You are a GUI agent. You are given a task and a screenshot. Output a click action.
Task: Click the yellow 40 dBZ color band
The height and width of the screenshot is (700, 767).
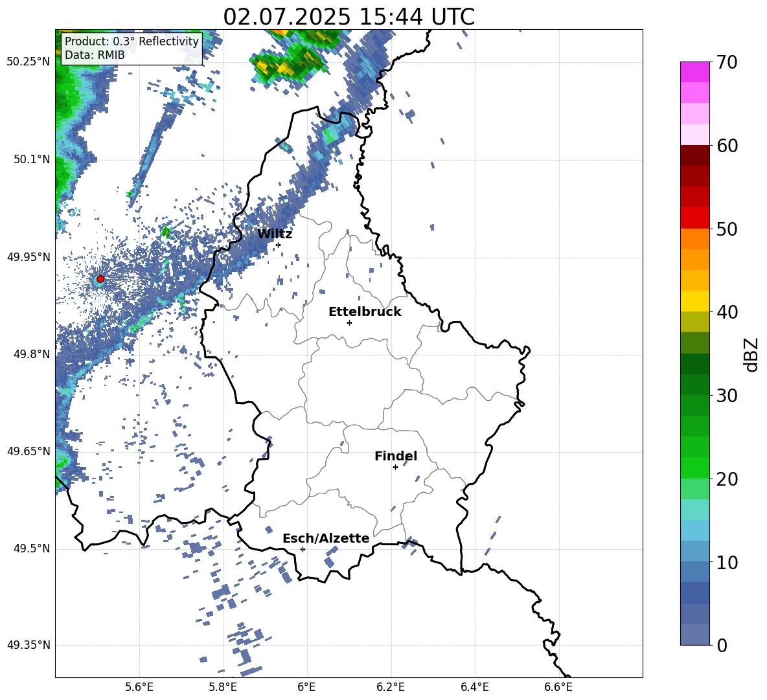coord(694,301)
